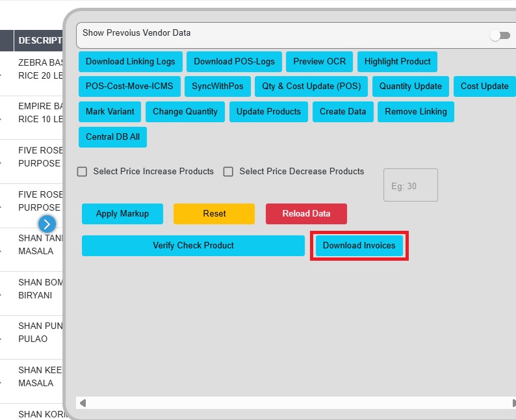Select the EMPIRE BA RICE 10 LB row
Viewport: 516px width, 420px height.
pyautogui.click(x=31, y=118)
